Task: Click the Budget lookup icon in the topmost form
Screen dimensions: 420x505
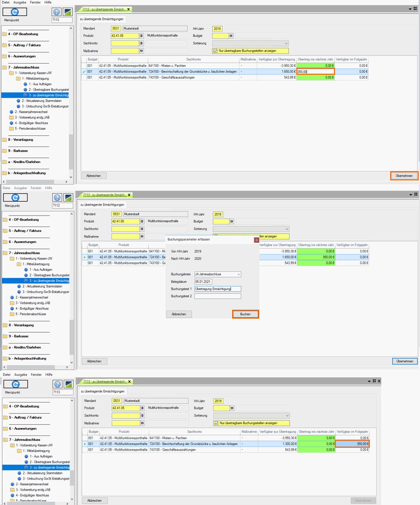Action: pos(231,36)
